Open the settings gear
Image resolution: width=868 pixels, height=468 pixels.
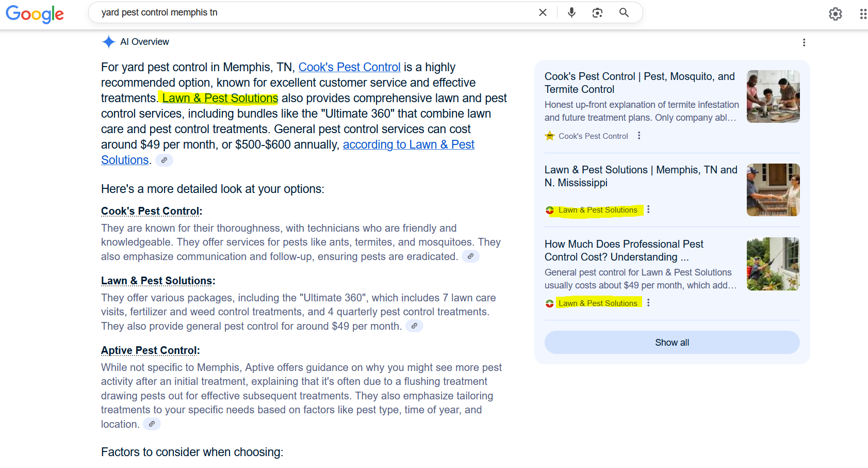pyautogui.click(x=835, y=14)
